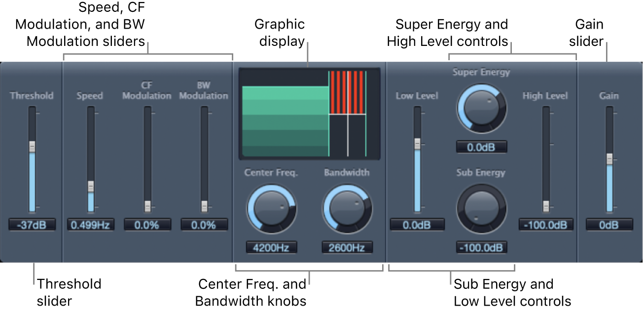Screen dimensions: 644x315
Task: Click the Bandwidth label
Action: [x=347, y=172]
